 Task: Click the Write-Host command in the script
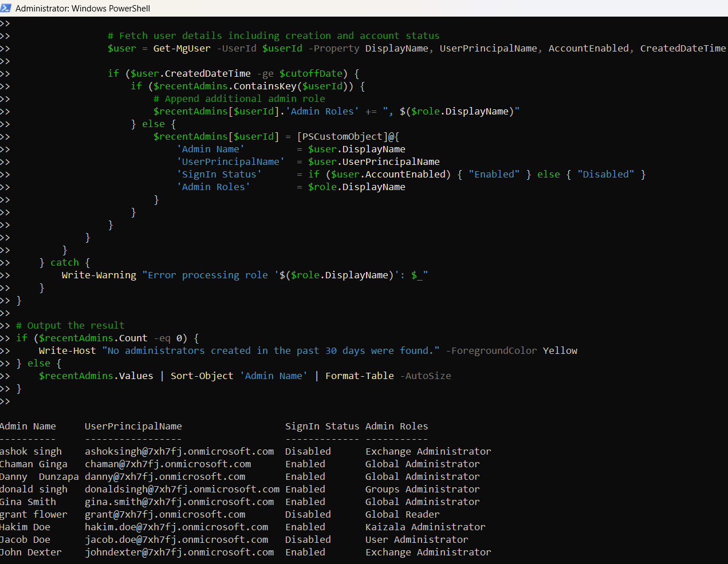point(67,351)
